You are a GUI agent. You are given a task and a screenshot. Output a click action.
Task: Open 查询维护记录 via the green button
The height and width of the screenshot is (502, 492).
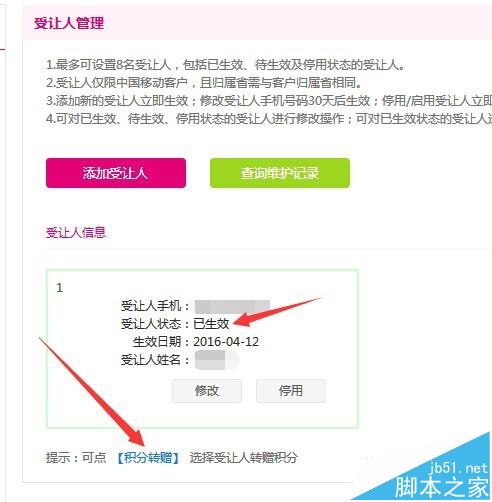pos(280,173)
